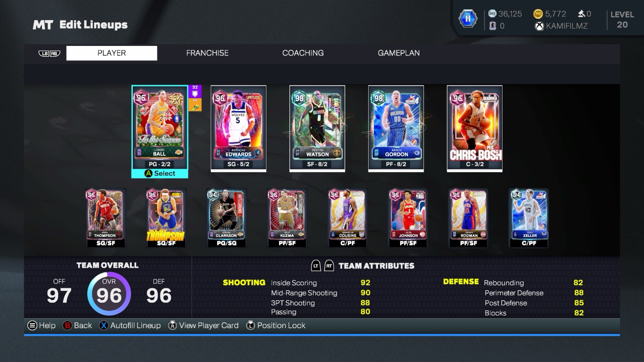
Task: Click the MT coin balance icon
Action: click(x=492, y=14)
